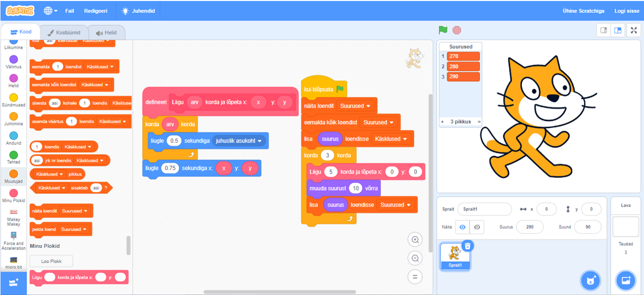Delete Sprait1 with trash icon

[x=467, y=246]
